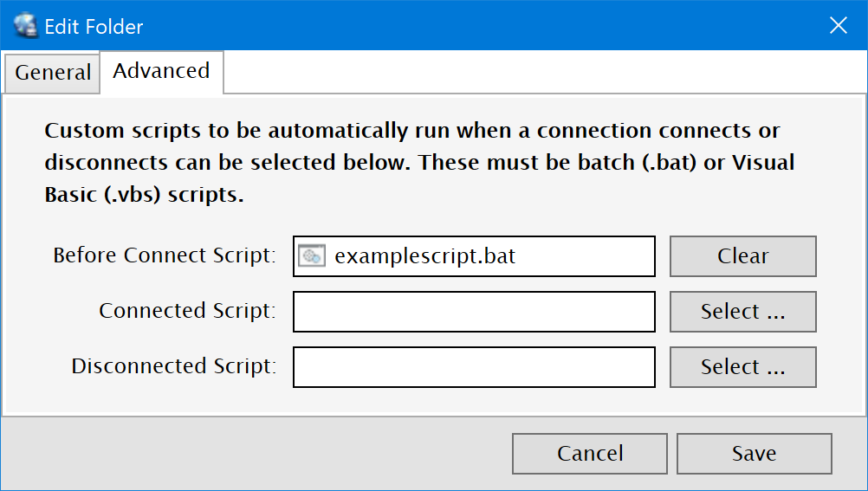This screenshot has width=868, height=491.
Task: Click the "Before Connect Script:" label
Action: [165, 256]
